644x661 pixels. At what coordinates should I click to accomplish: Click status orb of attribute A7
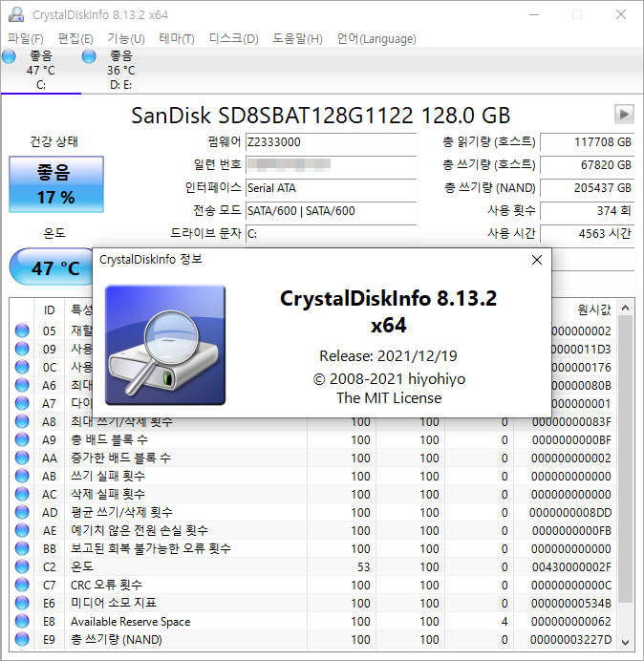(22, 403)
